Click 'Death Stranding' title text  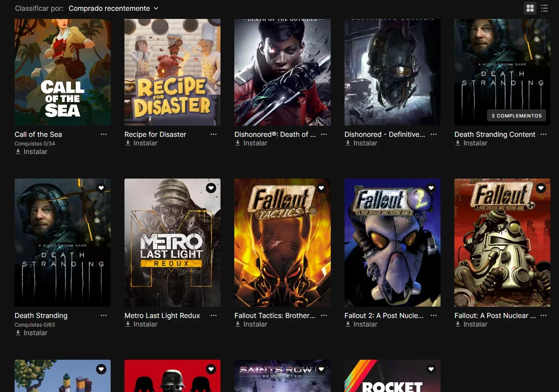point(41,315)
